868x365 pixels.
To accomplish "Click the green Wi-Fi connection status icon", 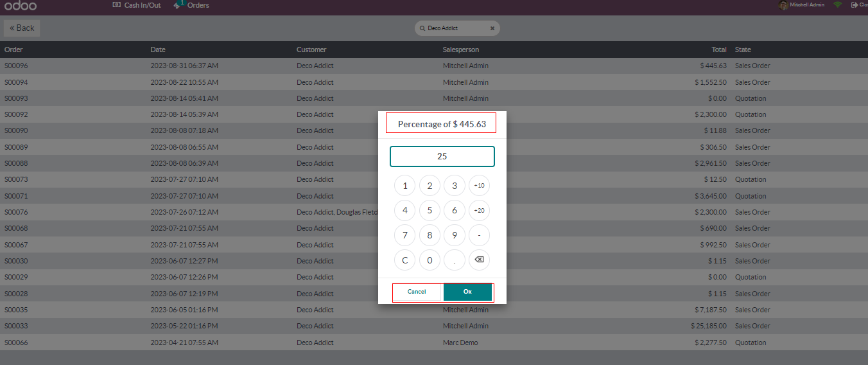I will pyautogui.click(x=837, y=5).
